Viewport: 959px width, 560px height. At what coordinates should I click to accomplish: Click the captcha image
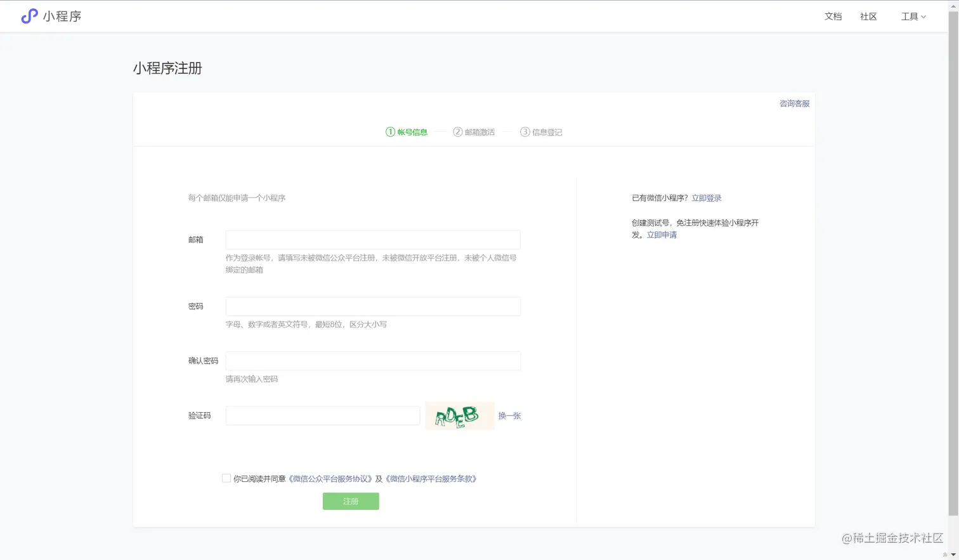click(460, 415)
